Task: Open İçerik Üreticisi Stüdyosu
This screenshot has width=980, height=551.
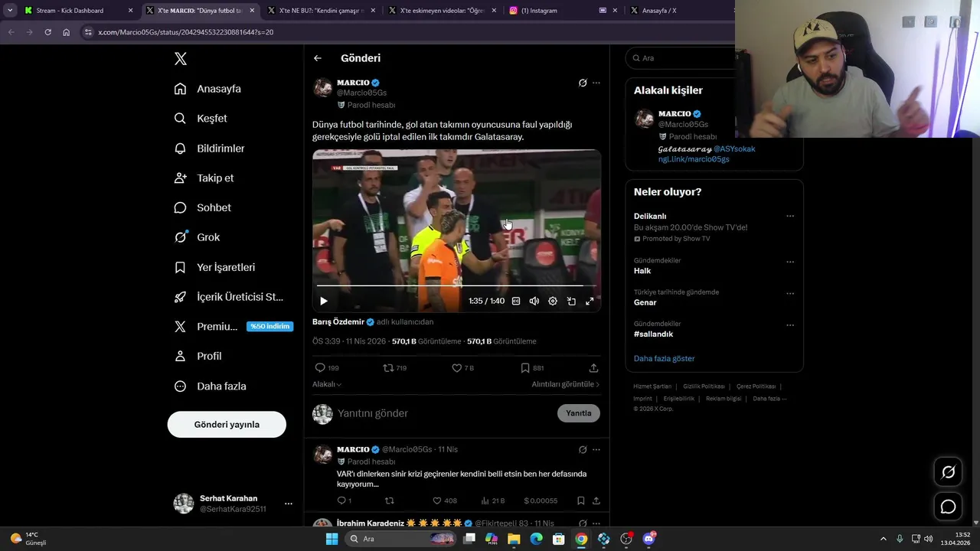Action: click(229, 297)
